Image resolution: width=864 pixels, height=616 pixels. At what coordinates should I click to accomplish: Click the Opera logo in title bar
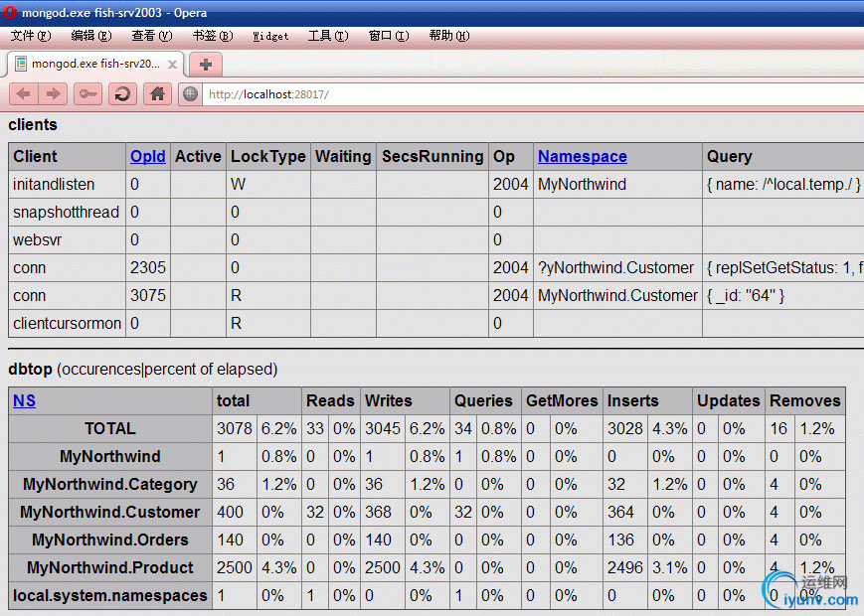(10, 12)
